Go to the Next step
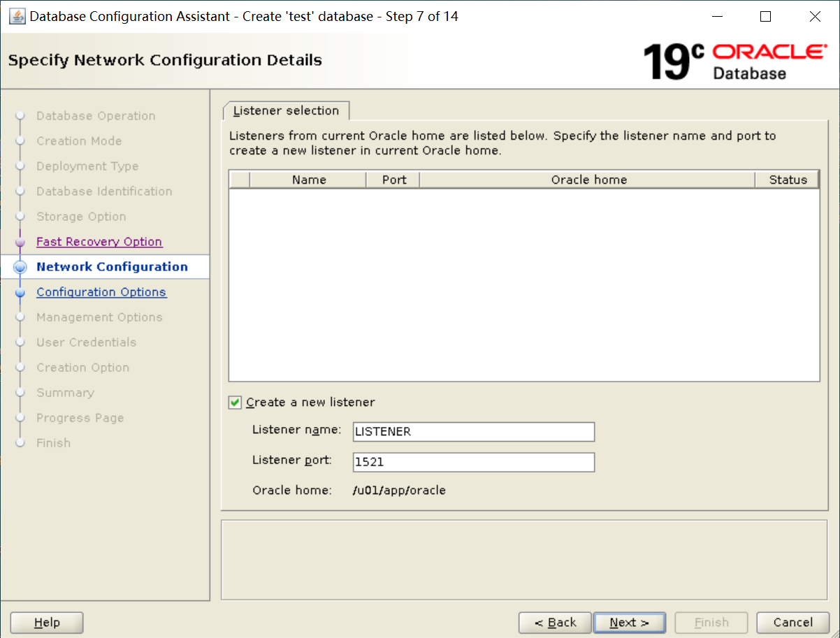 (629, 623)
